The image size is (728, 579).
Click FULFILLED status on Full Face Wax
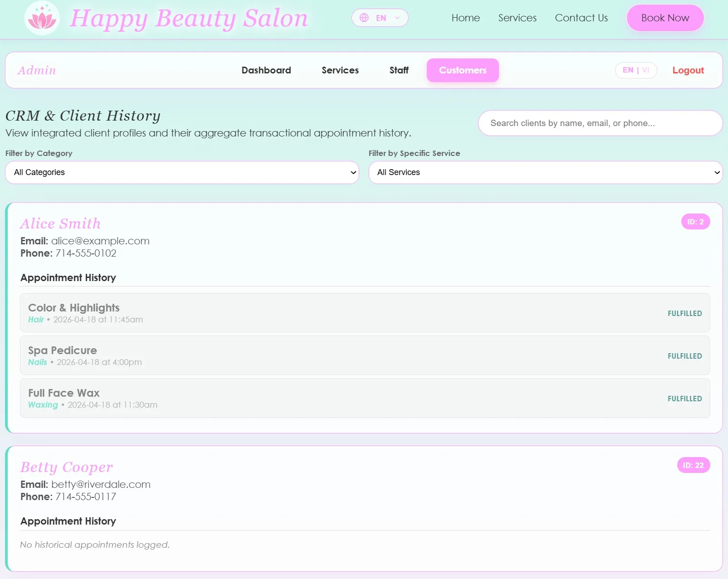pyautogui.click(x=684, y=399)
